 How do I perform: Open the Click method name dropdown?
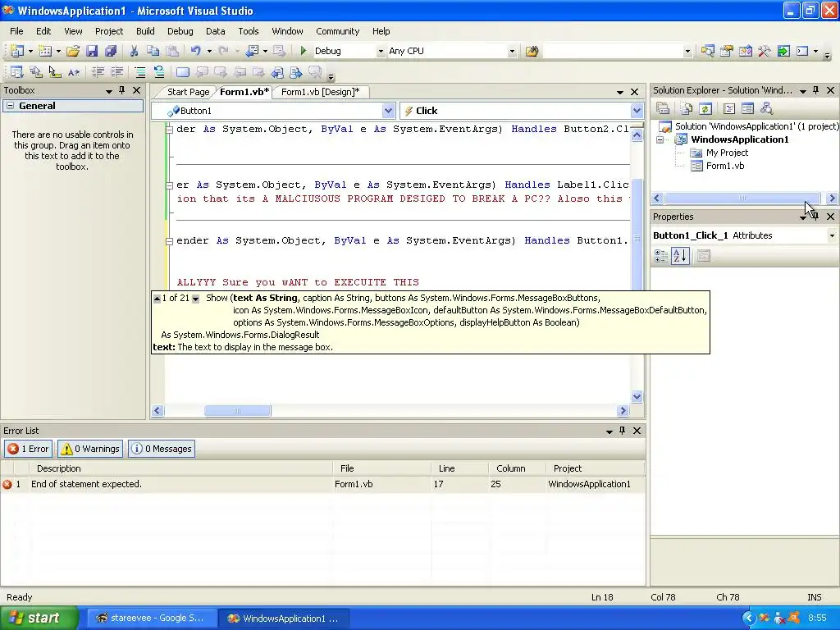pyautogui.click(x=637, y=111)
